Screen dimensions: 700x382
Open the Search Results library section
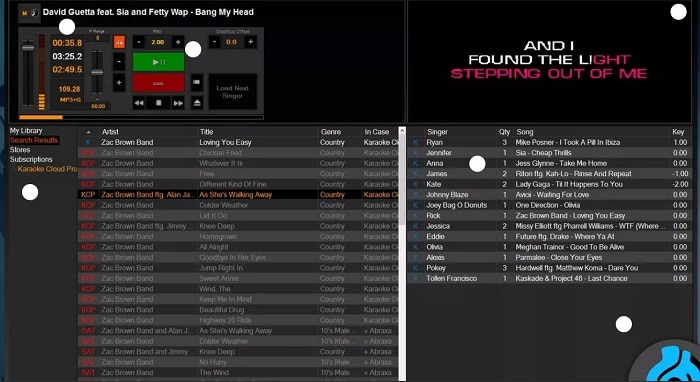point(34,140)
